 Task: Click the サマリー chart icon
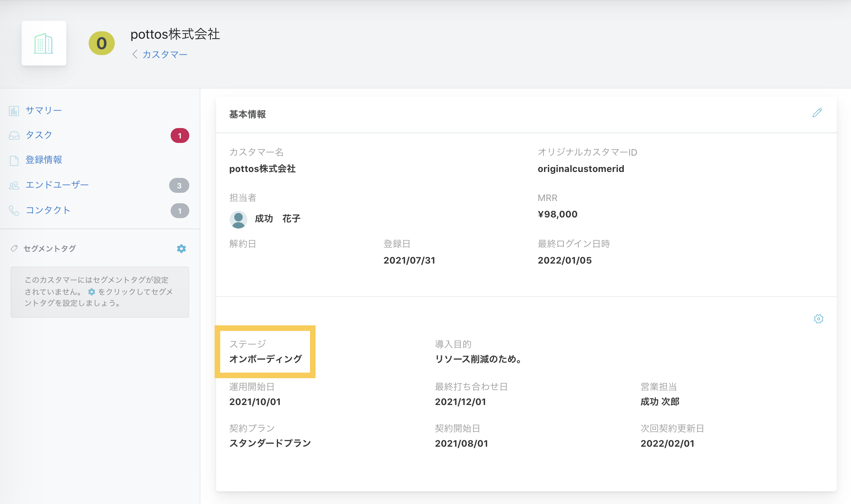pyautogui.click(x=14, y=111)
